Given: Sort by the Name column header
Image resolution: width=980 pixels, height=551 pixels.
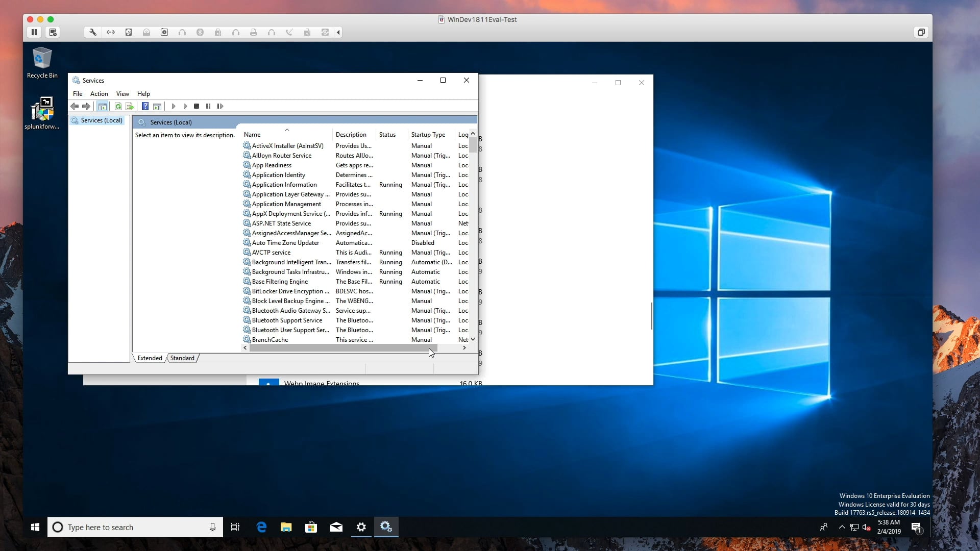Looking at the screenshot, I should (x=252, y=135).
